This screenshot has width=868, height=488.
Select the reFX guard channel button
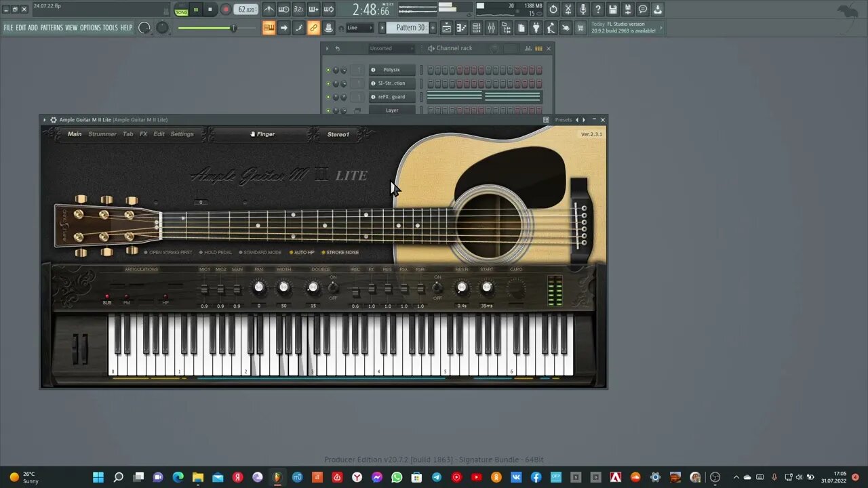coord(391,97)
